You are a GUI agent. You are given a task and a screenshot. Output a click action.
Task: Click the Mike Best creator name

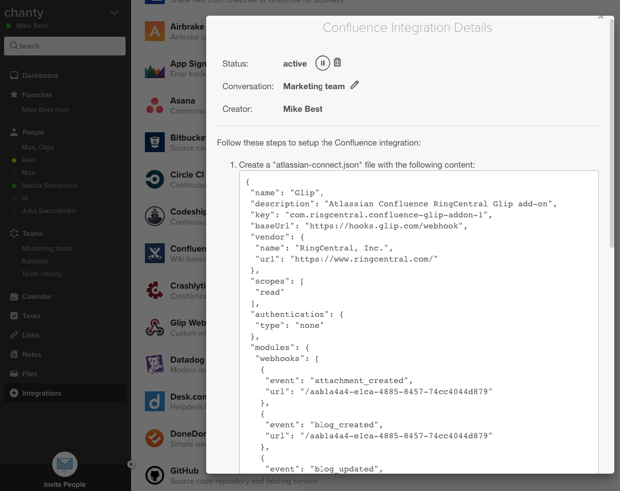[x=302, y=109]
